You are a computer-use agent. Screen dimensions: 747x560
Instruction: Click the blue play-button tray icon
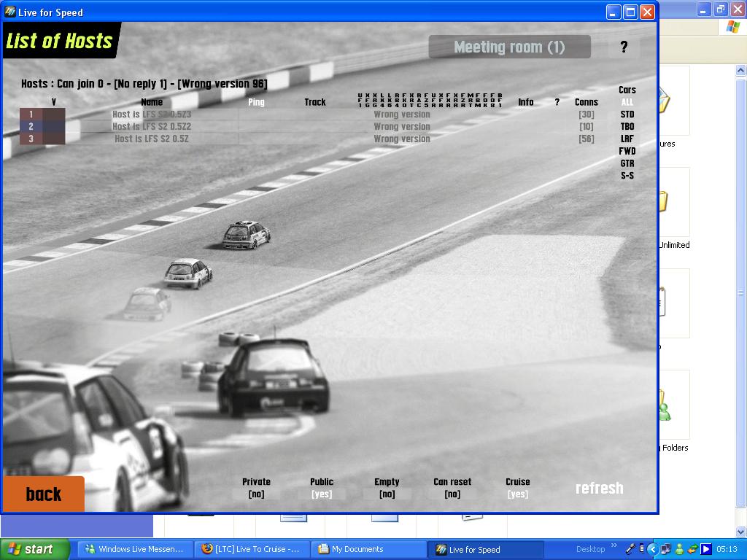pyautogui.click(x=706, y=550)
